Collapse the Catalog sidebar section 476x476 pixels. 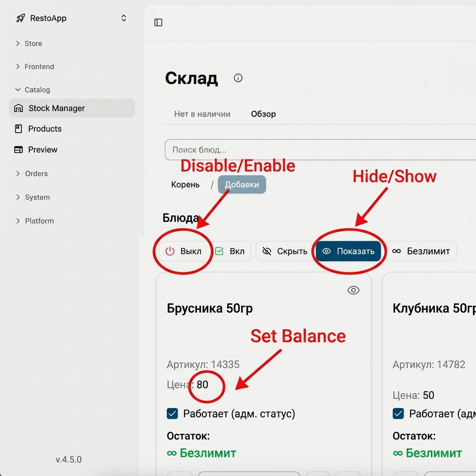point(37,90)
